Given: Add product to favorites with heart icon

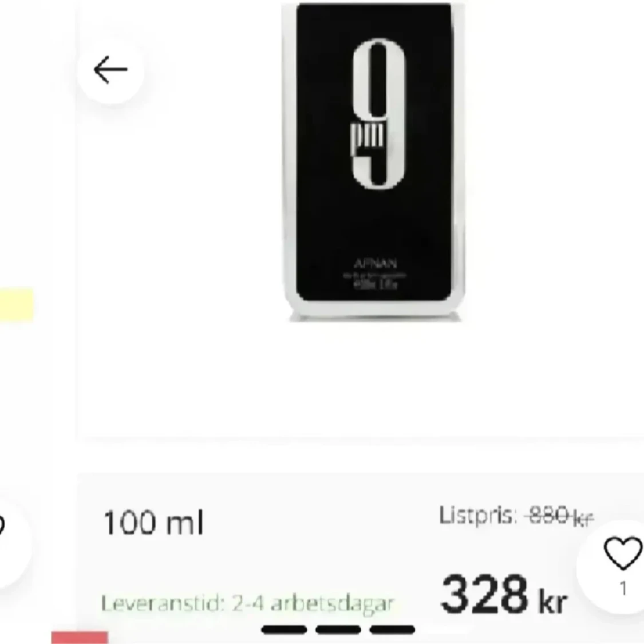Looking at the screenshot, I should pos(623,553).
